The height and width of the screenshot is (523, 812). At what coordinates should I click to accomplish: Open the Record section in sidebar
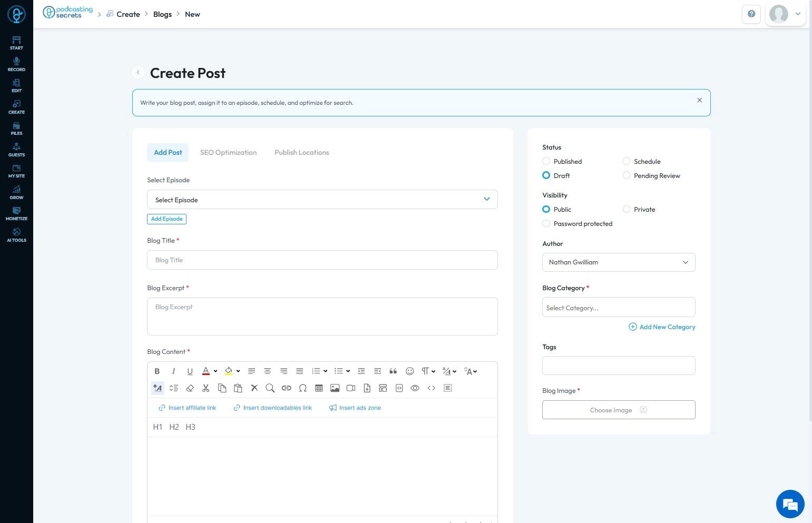[16, 64]
